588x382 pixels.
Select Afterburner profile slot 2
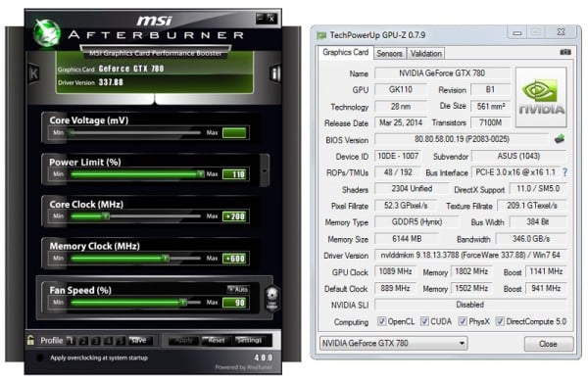[x=83, y=341]
